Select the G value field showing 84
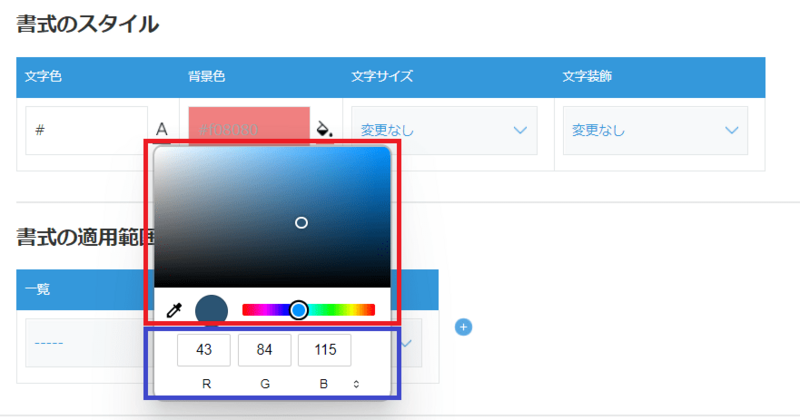The width and height of the screenshot is (800, 420). (x=264, y=350)
